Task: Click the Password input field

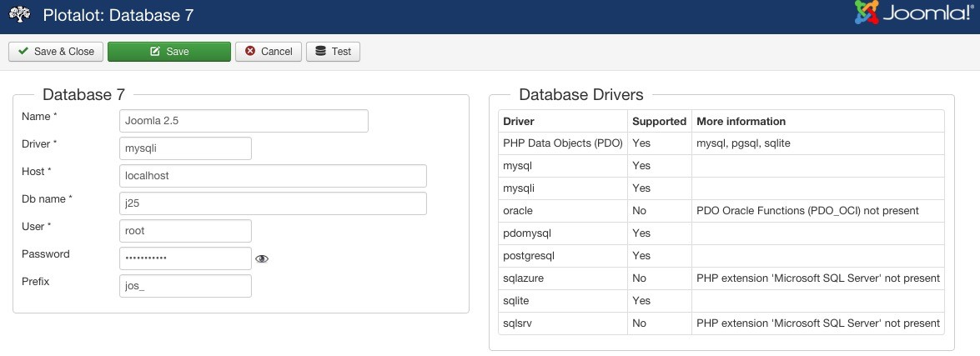Action: [185, 258]
